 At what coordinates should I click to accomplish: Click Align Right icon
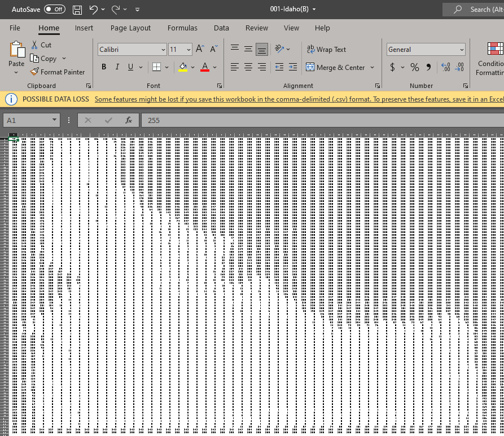262,67
